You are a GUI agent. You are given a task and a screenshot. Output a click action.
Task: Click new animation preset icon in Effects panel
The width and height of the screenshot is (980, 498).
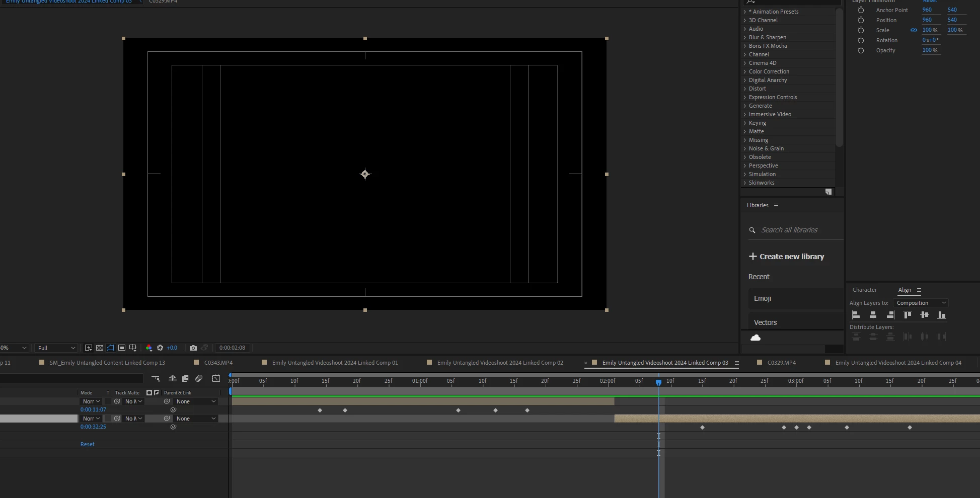click(828, 192)
